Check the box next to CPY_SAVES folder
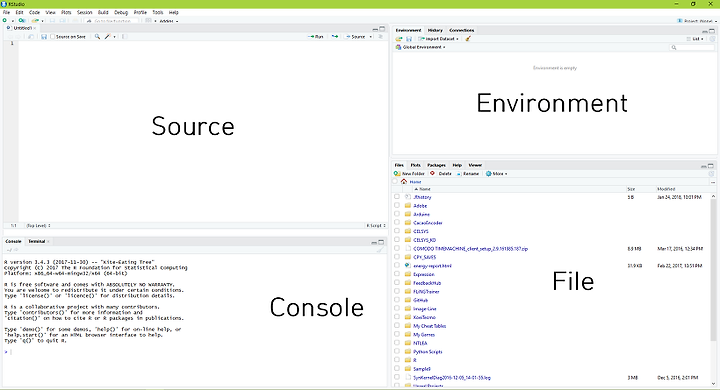720x390 pixels. (397, 257)
